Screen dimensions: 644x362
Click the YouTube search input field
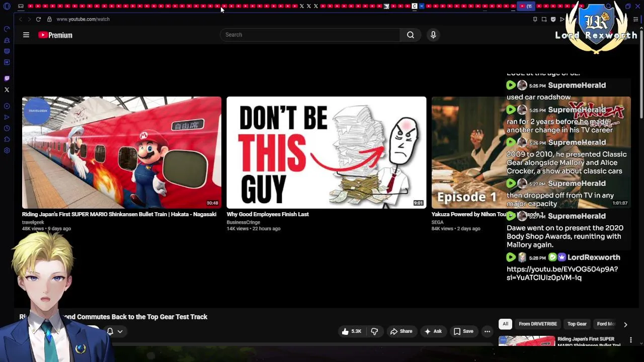point(310,35)
